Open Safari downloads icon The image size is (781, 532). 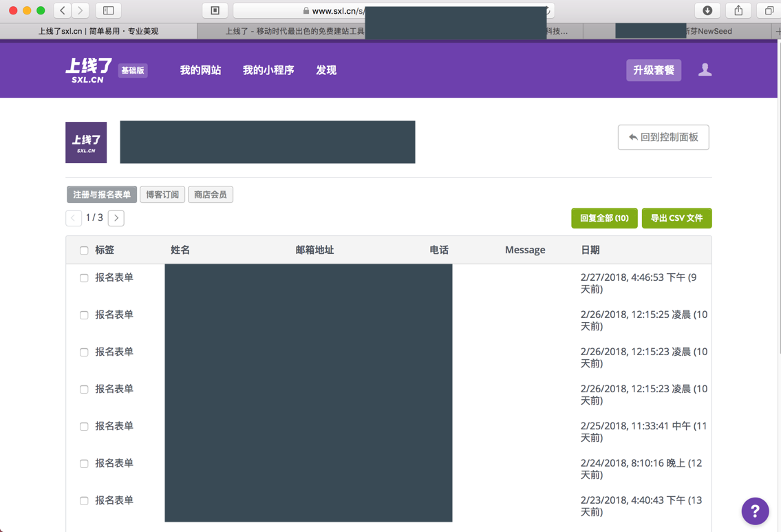707,10
